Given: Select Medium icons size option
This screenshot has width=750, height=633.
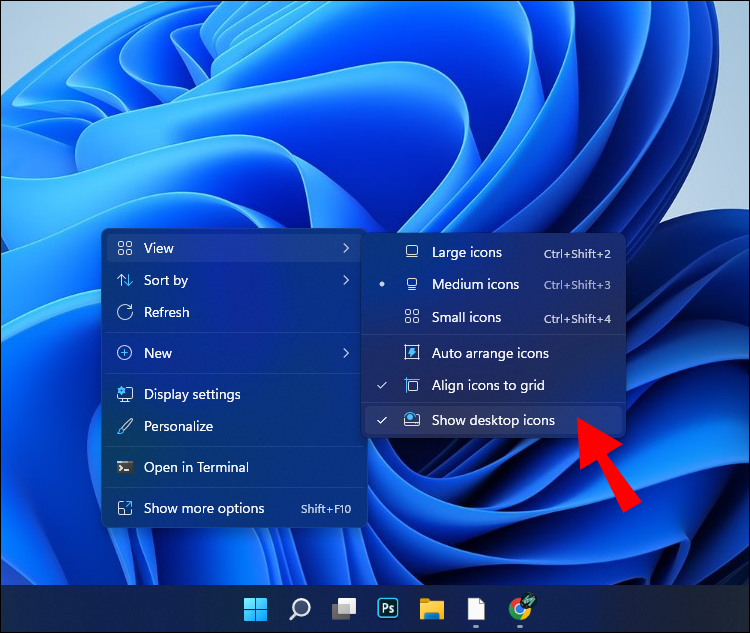Looking at the screenshot, I should coord(475,285).
